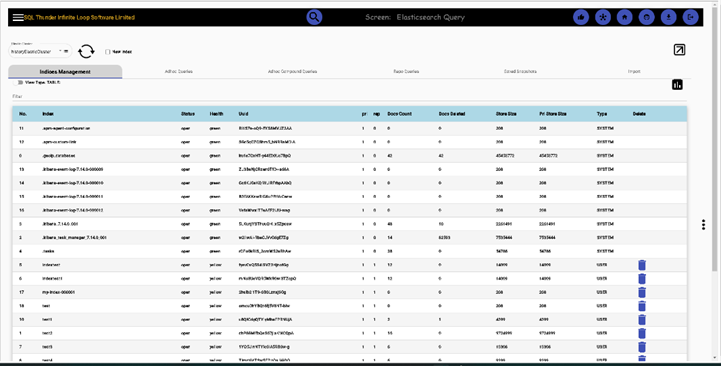Delete the test3 index with trash icon
The image size is (721, 366).
642,347
